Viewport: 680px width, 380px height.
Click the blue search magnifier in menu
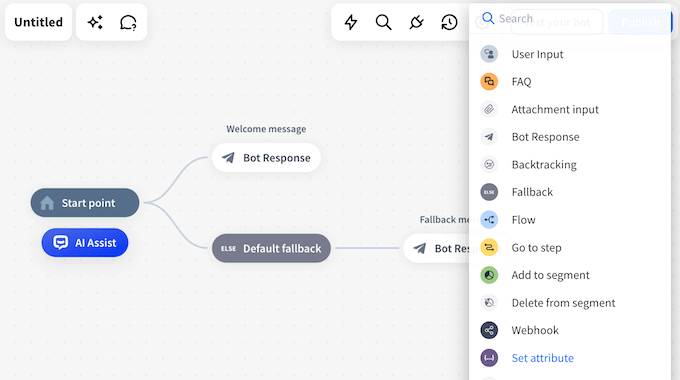[488, 18]
